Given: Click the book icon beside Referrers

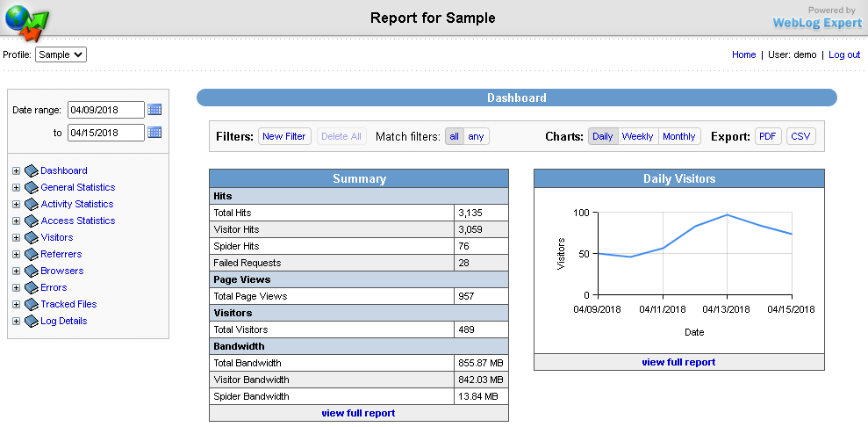Looking at the screenshot, I should [x=32, y=255].
